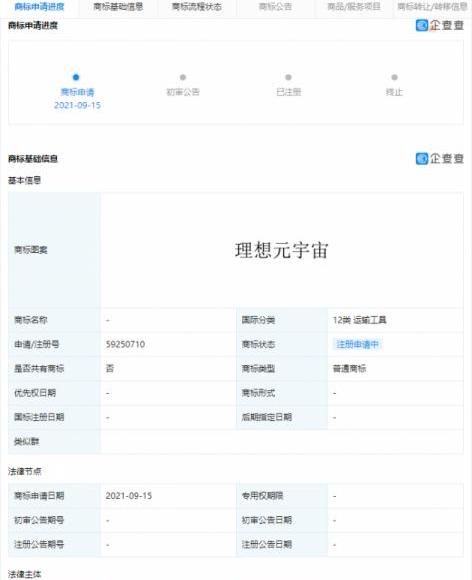Click the 注册申请中 status tag
Screen dimensions: 472x580
(x=357, y=344)
